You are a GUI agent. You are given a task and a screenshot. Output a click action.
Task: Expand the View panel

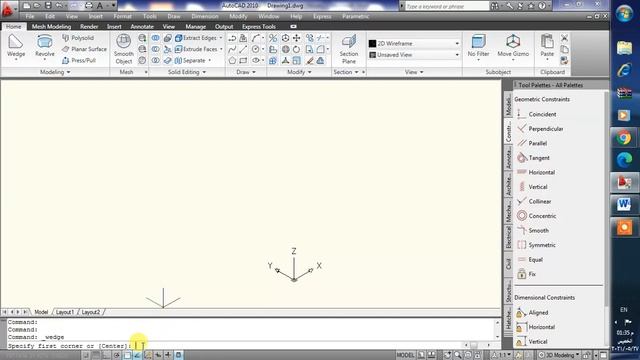click(x=414, y=72)
